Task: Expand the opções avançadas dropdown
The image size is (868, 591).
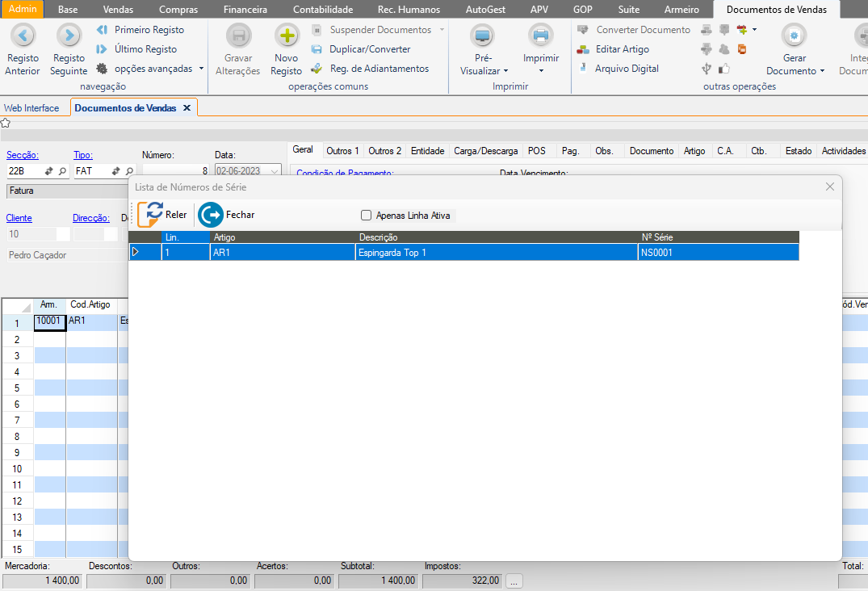Action: pyautogui.click(x=201, y=69)
